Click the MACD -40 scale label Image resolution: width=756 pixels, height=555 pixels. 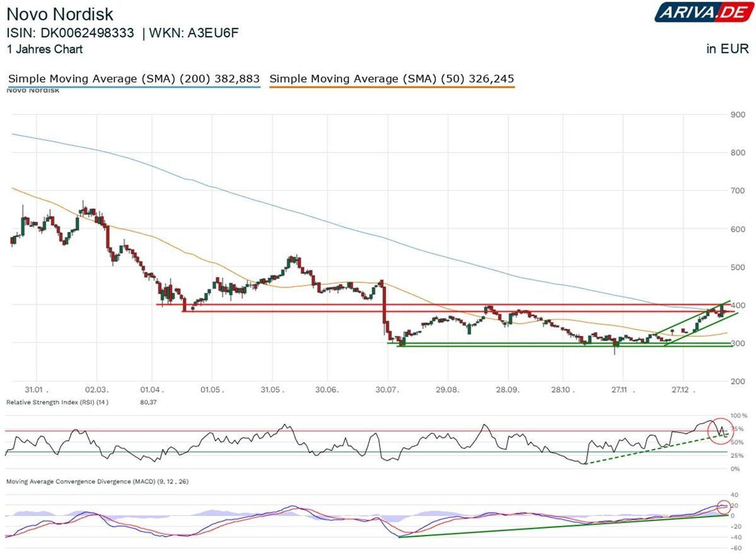pos(737,537)
